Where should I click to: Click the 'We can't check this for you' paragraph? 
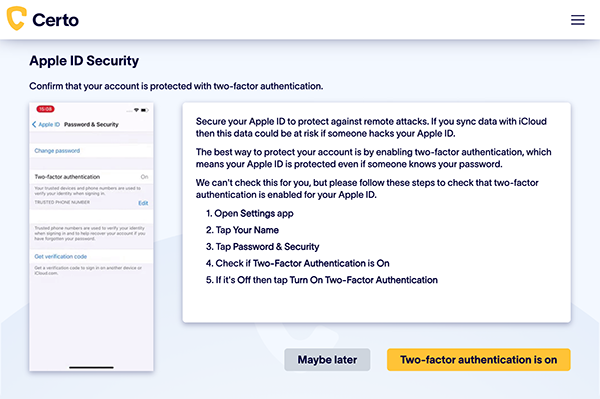tap(367, 189)
